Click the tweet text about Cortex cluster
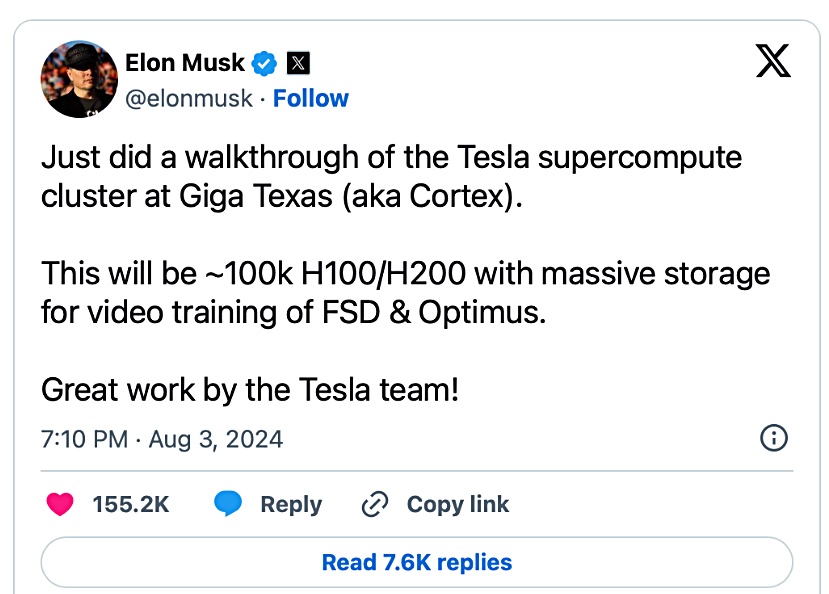Viewport: 829px width, 594px height. [x=391, y=177]
